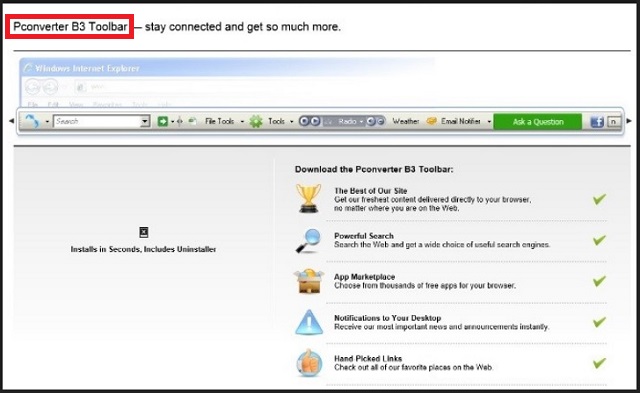Click 'Download the Pconverter B3 Toolbar:' heading

pos(374,169)
